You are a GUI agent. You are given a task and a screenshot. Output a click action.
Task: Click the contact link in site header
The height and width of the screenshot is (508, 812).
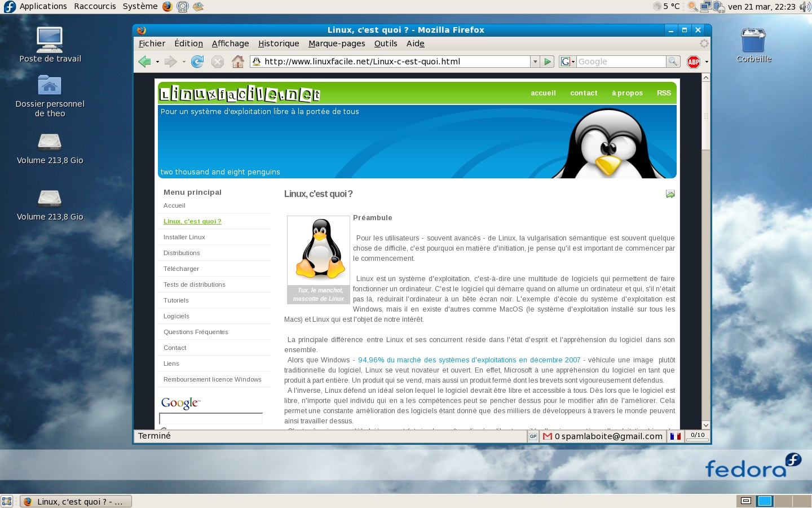click(584, 93)
